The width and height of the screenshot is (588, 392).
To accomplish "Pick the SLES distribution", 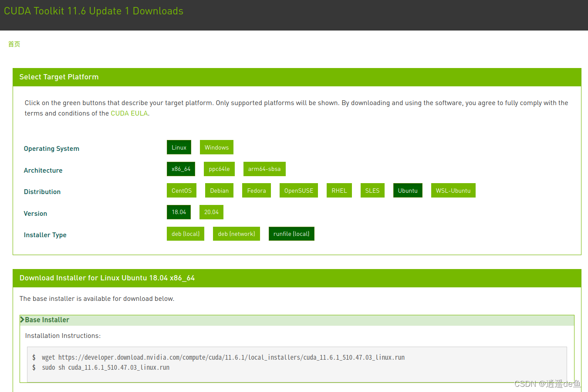I will pyautogui.click(x=372, y=191).
